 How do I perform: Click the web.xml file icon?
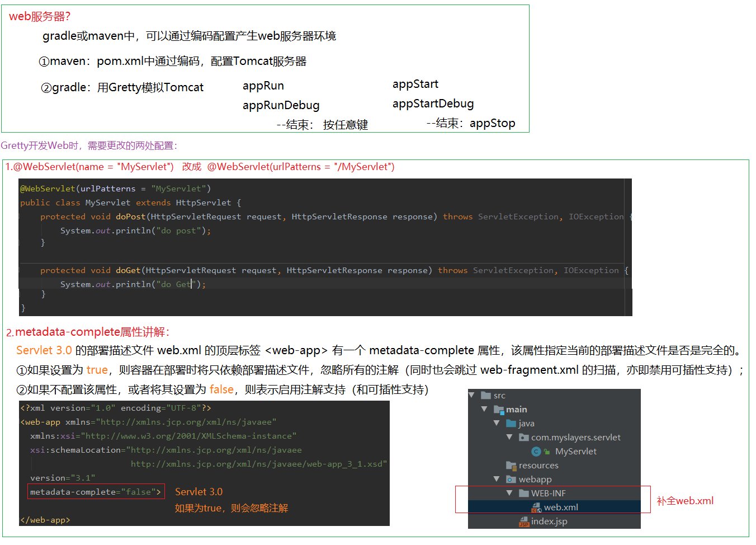coord(536,508)
